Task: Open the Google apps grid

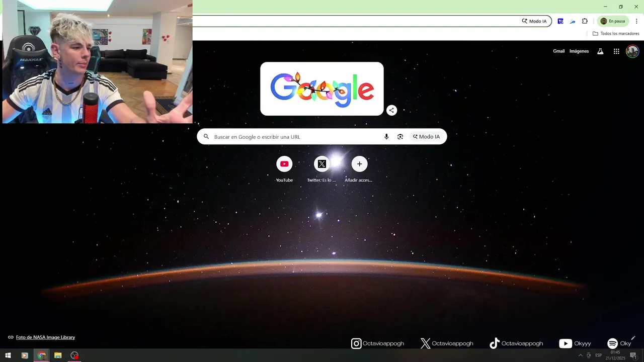Action: [616, 51]
